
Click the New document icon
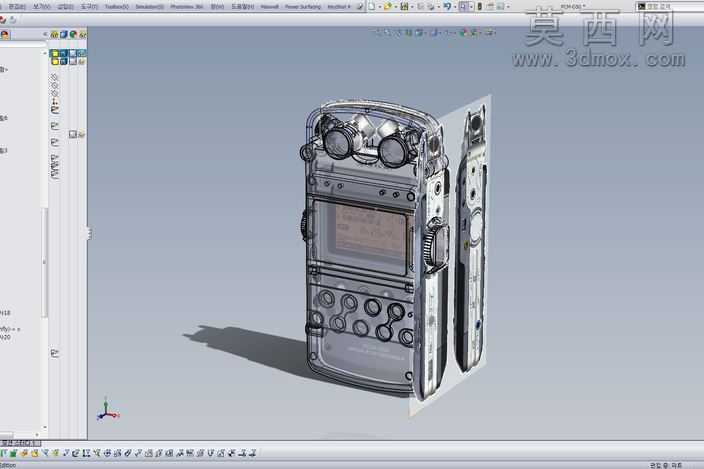[372, 6]
